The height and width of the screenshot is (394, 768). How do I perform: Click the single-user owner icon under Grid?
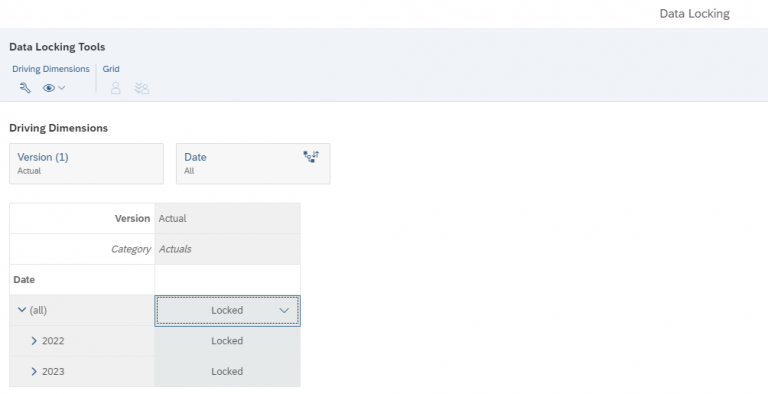(116, 88)
